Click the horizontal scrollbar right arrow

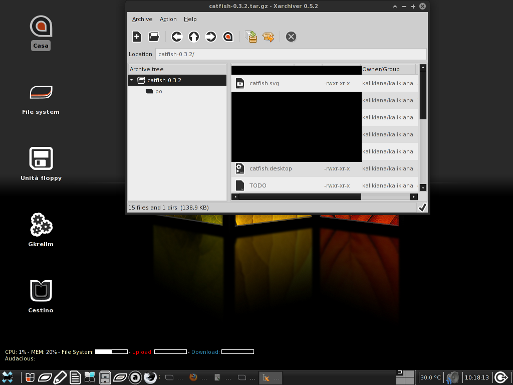(x=414, y=197)
